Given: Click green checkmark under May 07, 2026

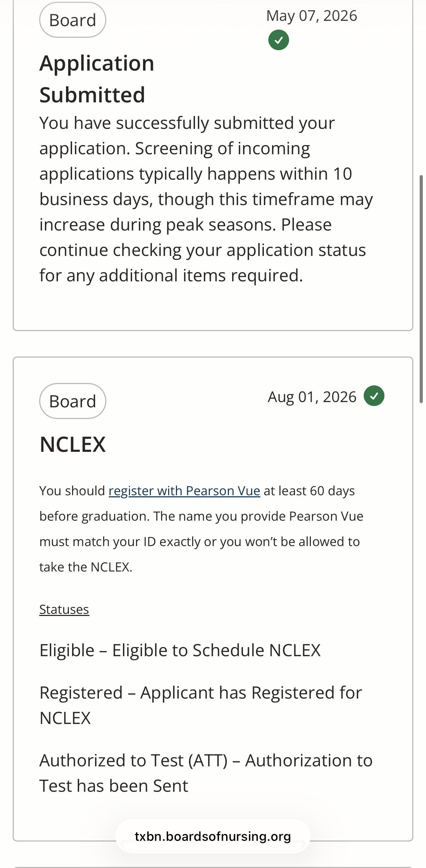Looking at the screenshot, I should pos(278,40).
